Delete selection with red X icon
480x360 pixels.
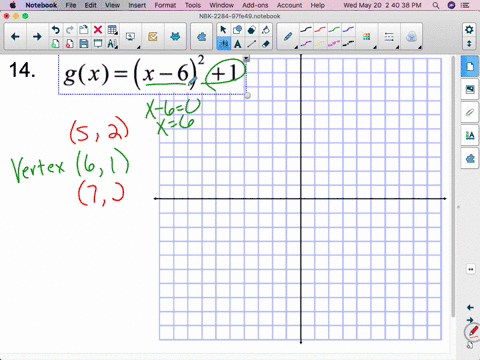[98, 30]
